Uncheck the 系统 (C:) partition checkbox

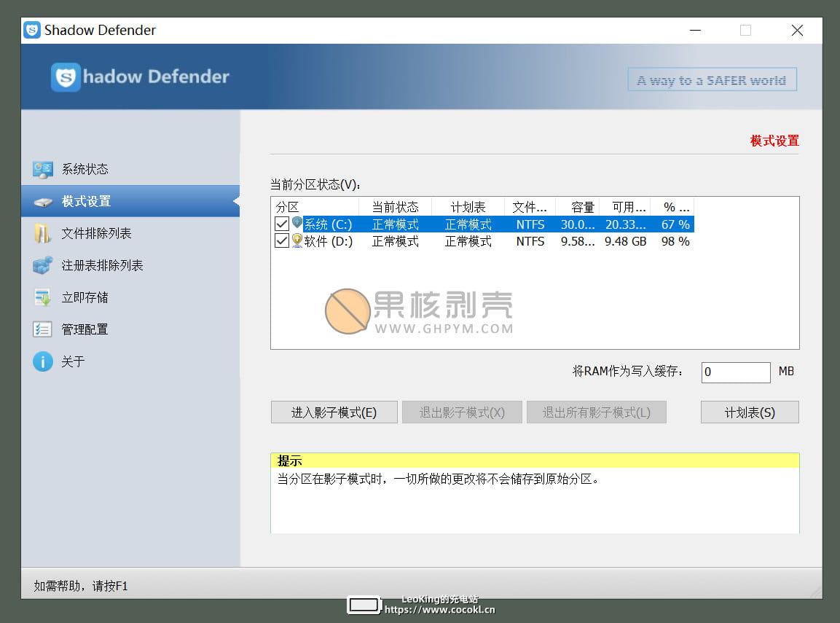(282, 224)
